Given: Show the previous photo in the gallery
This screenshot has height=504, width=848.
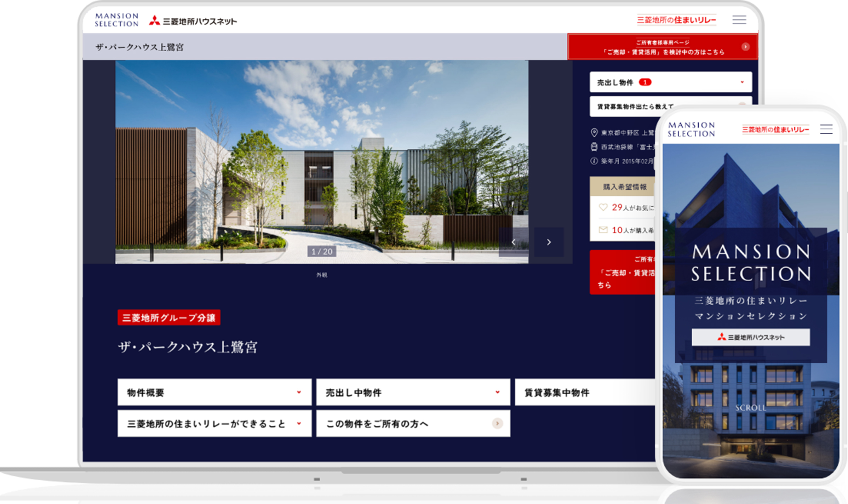Looking at the screenshot, I should [x=514, y=242].
